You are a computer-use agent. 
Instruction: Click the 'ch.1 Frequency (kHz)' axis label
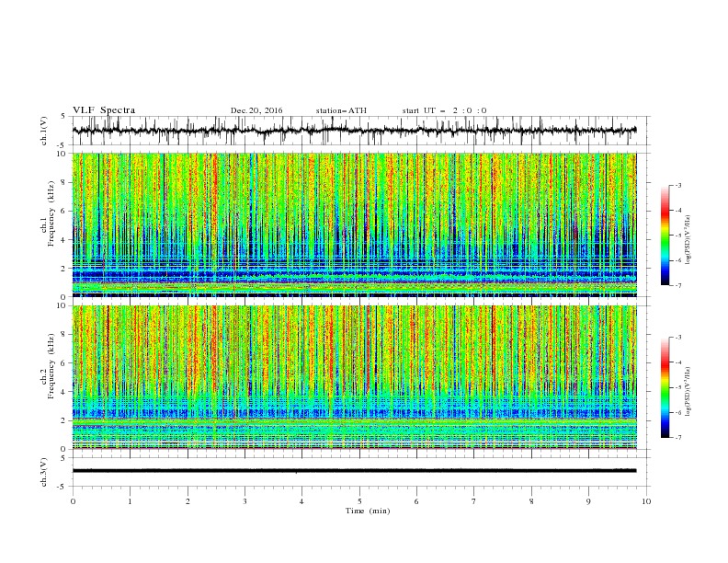click(x=48, y=213)
